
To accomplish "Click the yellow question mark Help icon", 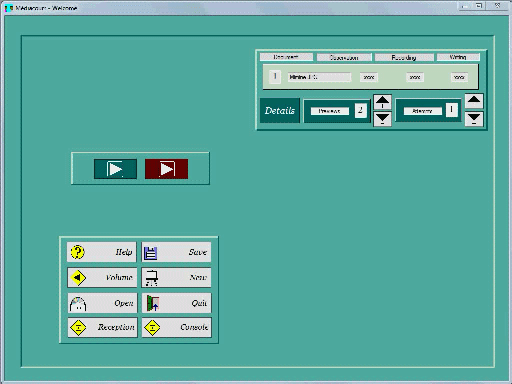I will pos(78,252).
